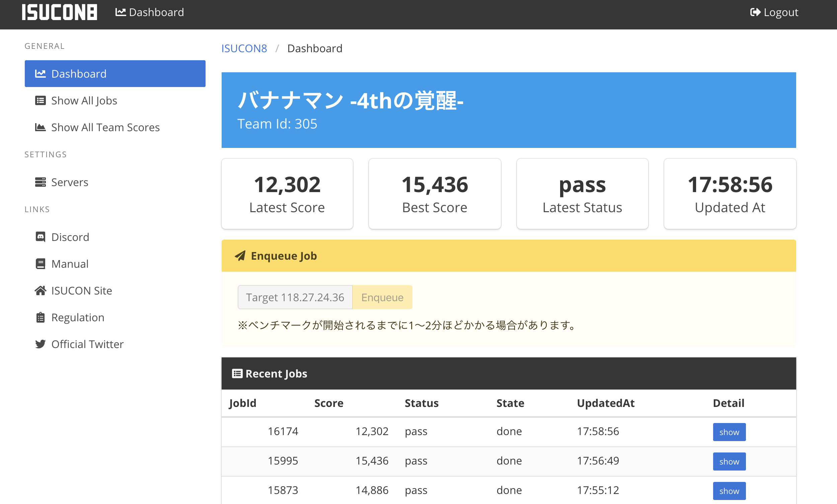837x504 pixels.
Task: Click the Logout link
Action: pos(774,12)
